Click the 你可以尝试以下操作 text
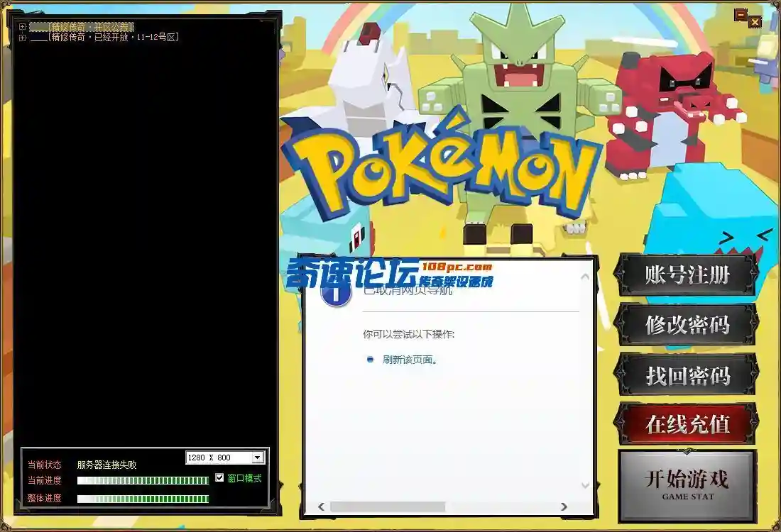Image resolution: width=781 pixels, height=532 pixels. tap(408, 334)
